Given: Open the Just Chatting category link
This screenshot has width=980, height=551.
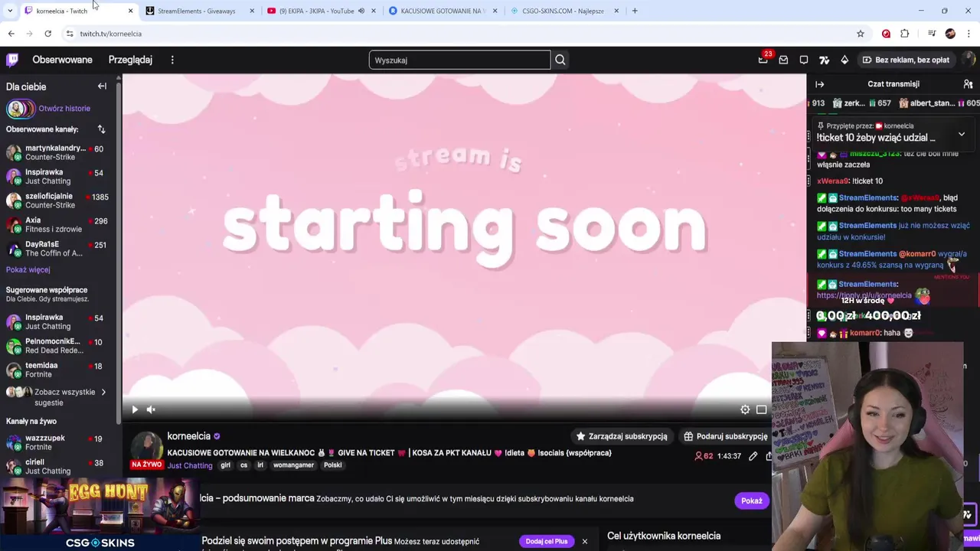Looking at the screenshot, I should tap(190, 465).
